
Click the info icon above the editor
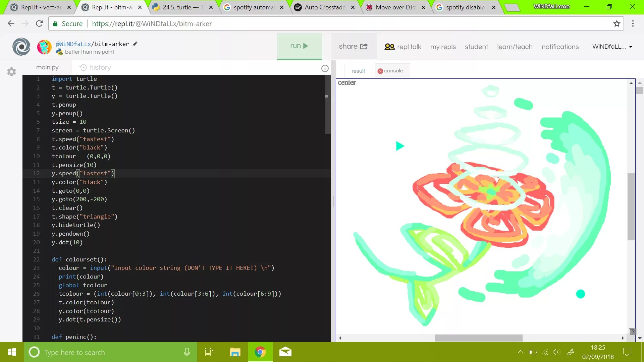tap(325, 68)
